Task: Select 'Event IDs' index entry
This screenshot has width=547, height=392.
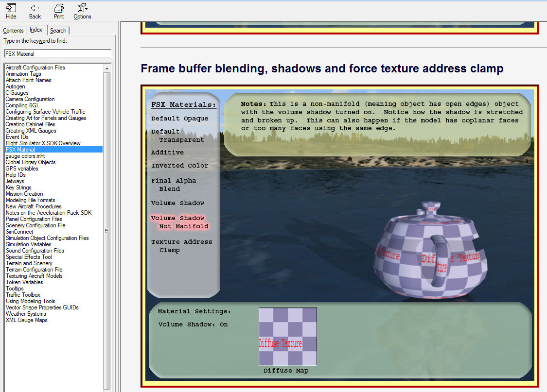Action: 17,137
